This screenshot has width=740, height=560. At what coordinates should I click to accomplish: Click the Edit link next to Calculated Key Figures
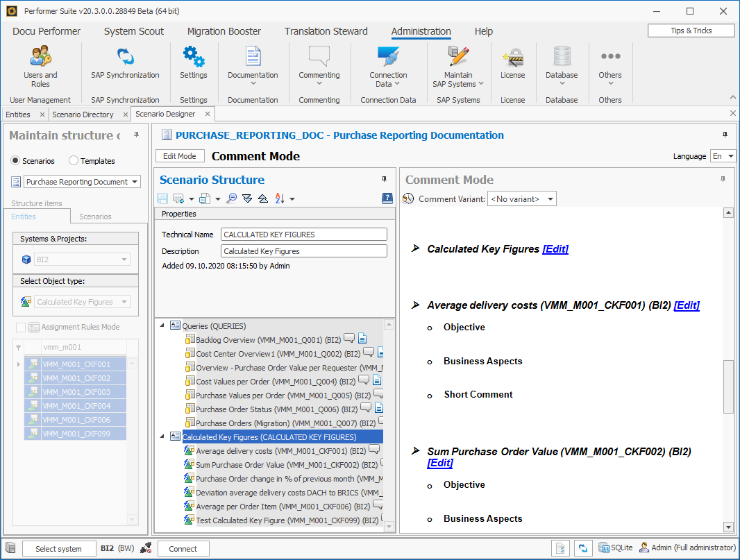point(555,249)
